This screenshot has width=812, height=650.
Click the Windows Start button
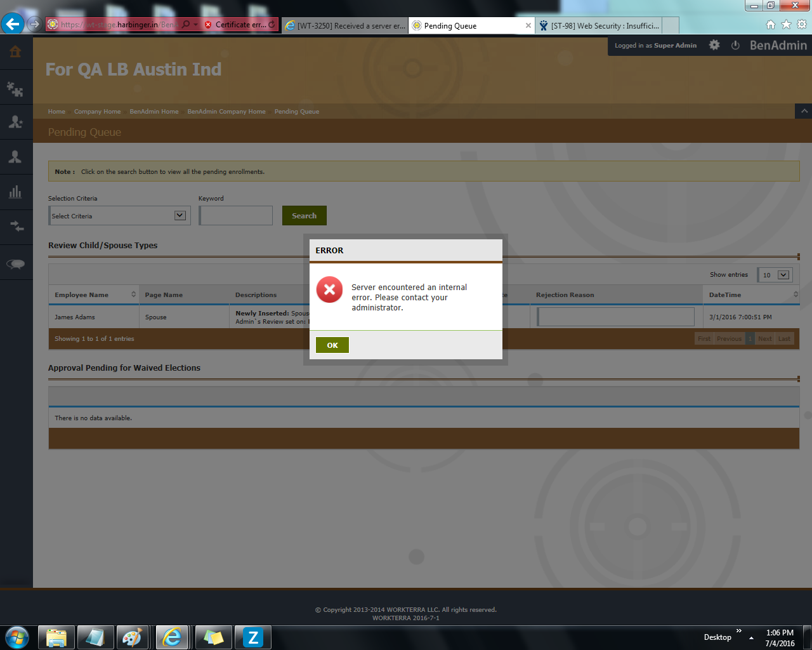pyautogui.click(x=16, y=637)
